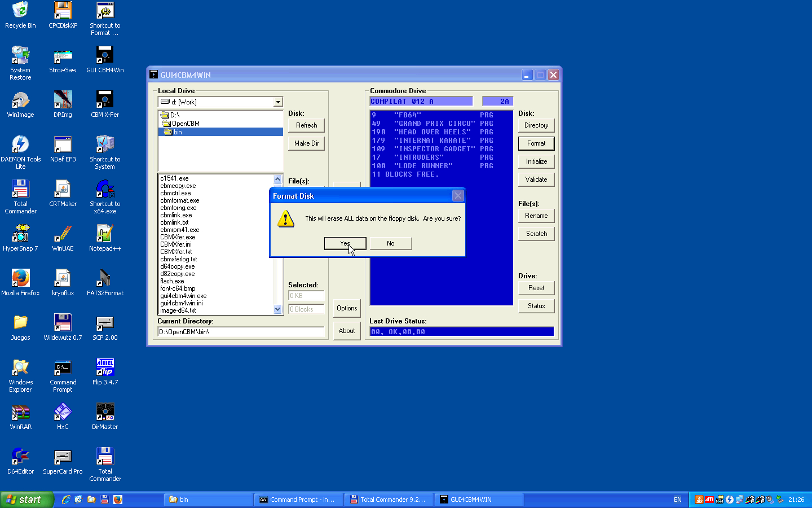Click the Scratch file button
Viewport: 812px width, 508px height.
click(536, 234)
